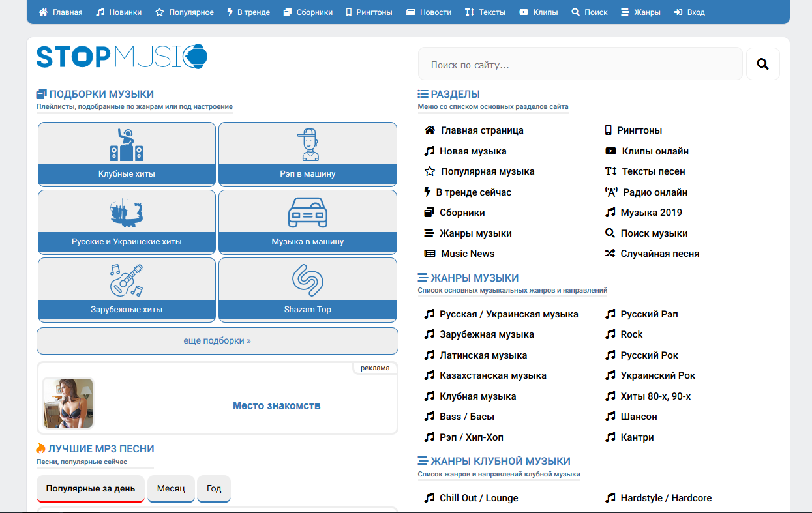
Task: Open В тренде in the top menu
Action: [x=248, y=12]
